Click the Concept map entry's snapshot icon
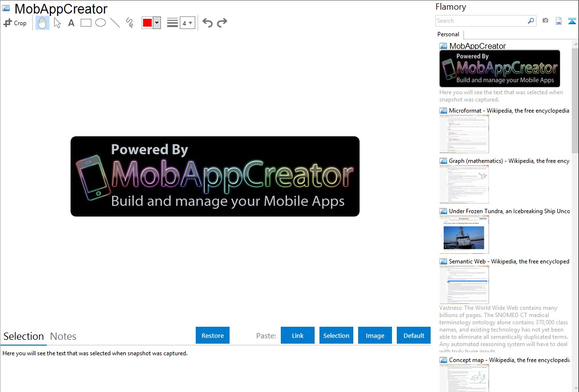 tap(443, 360)
